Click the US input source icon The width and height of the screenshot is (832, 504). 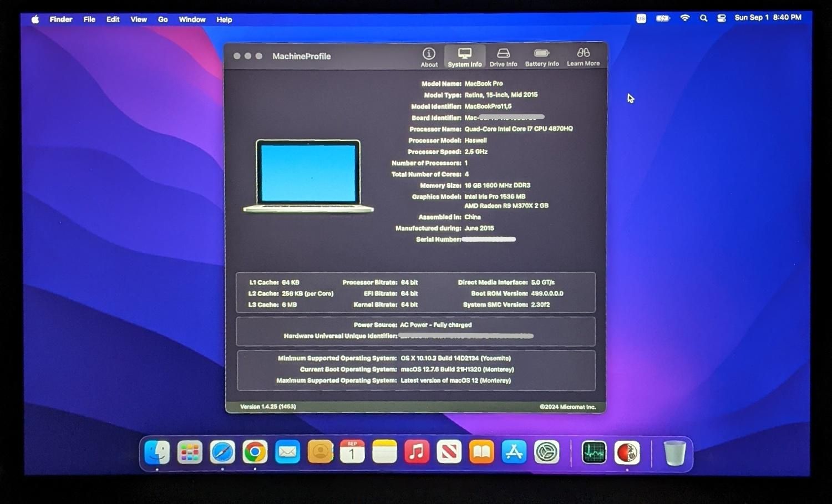click(x=641, y=18)
